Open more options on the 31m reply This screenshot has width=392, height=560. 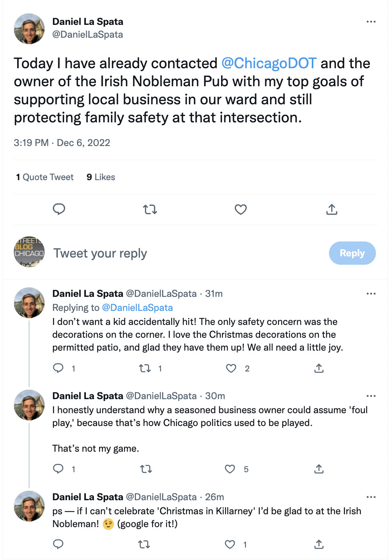pyautogui.click(x=371, y=294)
